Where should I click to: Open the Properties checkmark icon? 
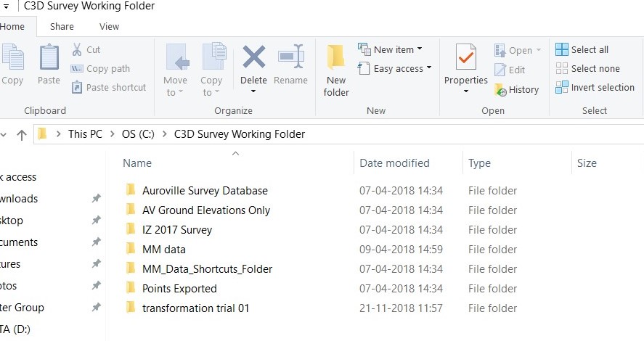(465, 57)
